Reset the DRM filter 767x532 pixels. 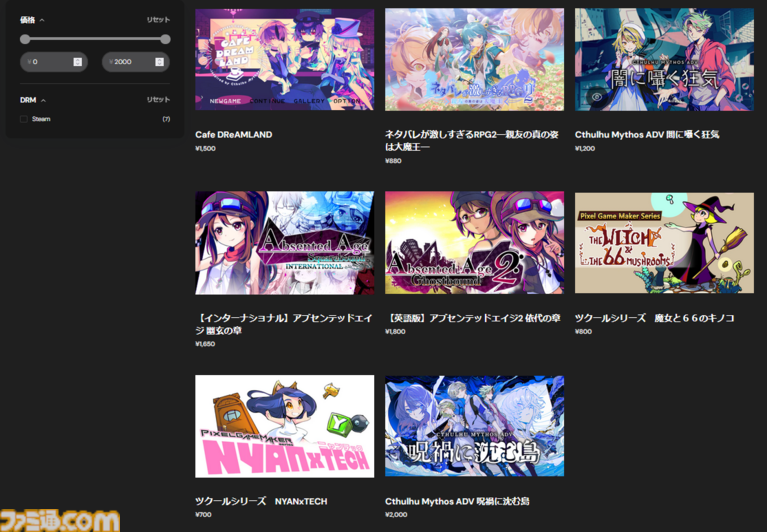[158, 99]
